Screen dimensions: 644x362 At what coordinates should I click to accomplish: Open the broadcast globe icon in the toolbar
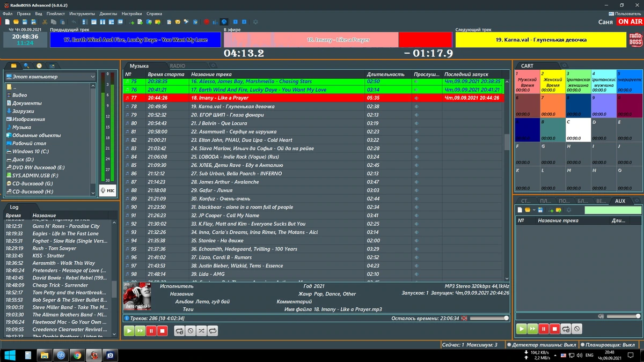tap(224, 22)
